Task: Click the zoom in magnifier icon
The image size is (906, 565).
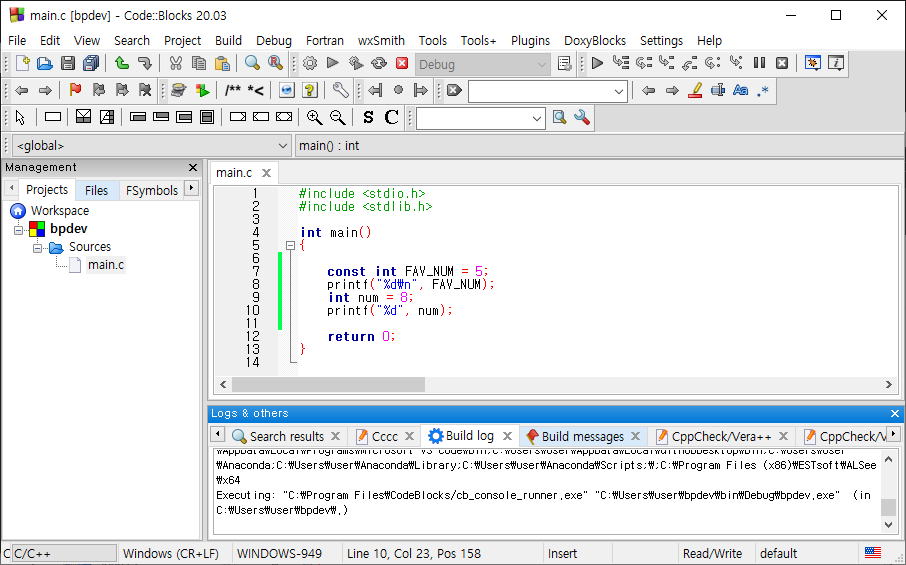Action: click(x=315, y=117)
